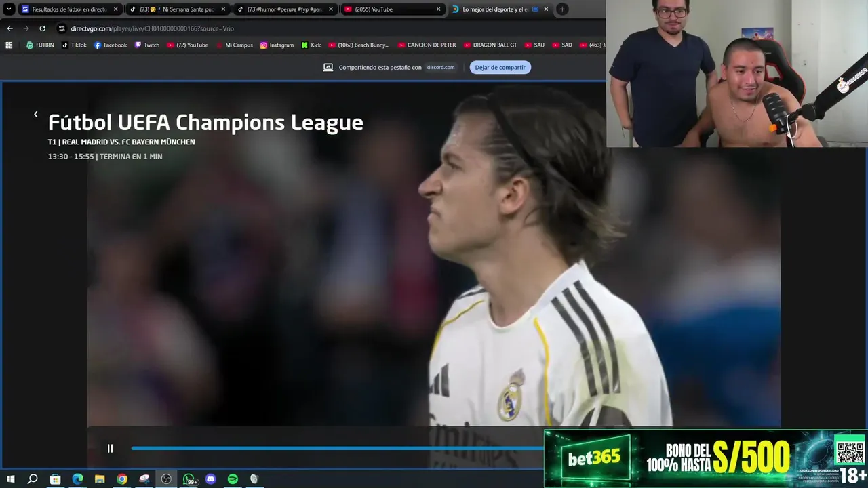Navigate back in browser

coord(9,28)
